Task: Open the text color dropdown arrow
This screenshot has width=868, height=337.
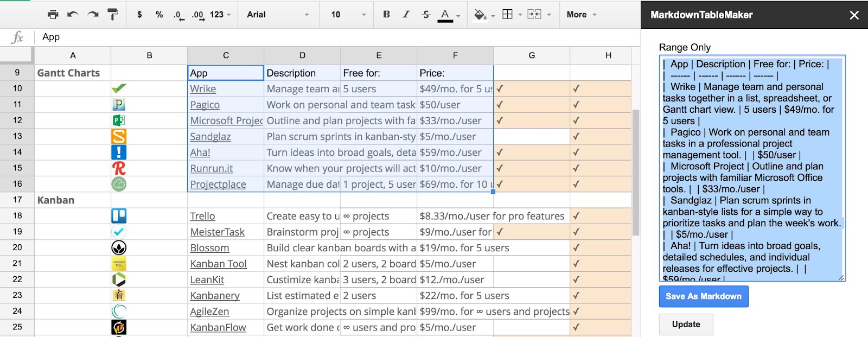Action: (458, 16)
